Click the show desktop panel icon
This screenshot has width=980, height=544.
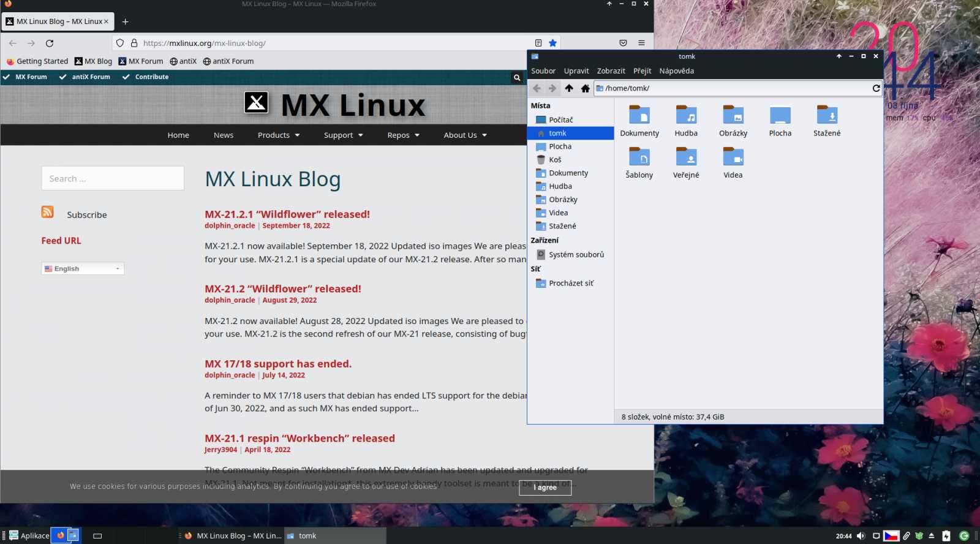pos(97,536)
